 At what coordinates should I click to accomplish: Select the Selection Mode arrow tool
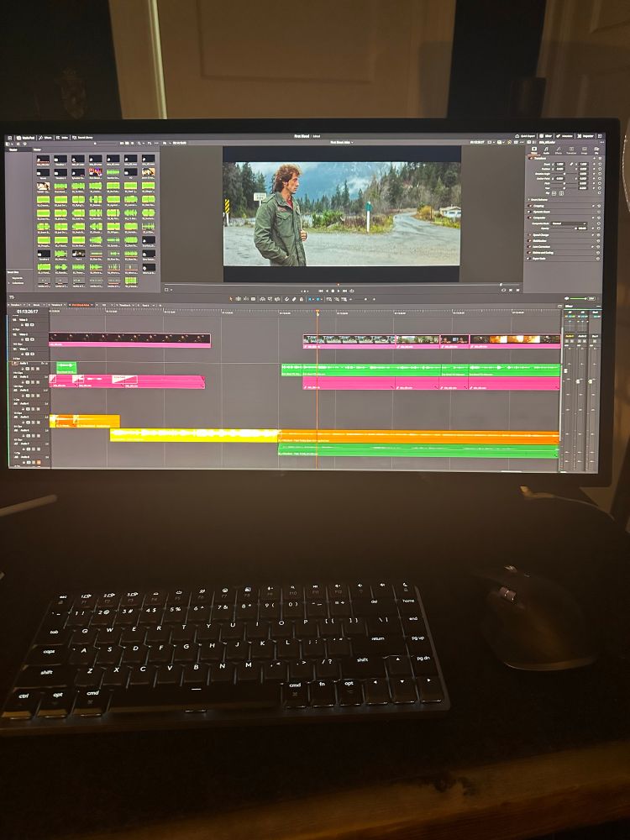[x=231, y=300]
